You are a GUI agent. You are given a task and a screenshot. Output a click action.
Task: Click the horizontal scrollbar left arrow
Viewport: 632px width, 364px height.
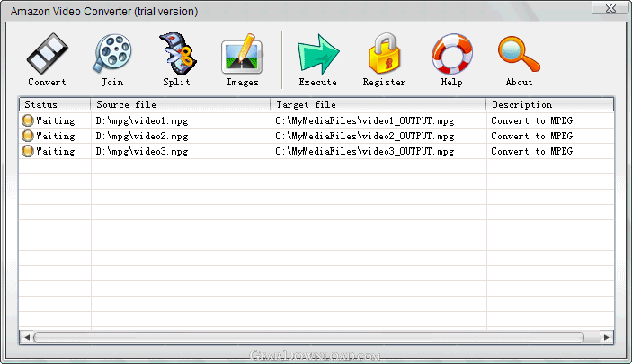pyautogui.click(x=27, y=337)
